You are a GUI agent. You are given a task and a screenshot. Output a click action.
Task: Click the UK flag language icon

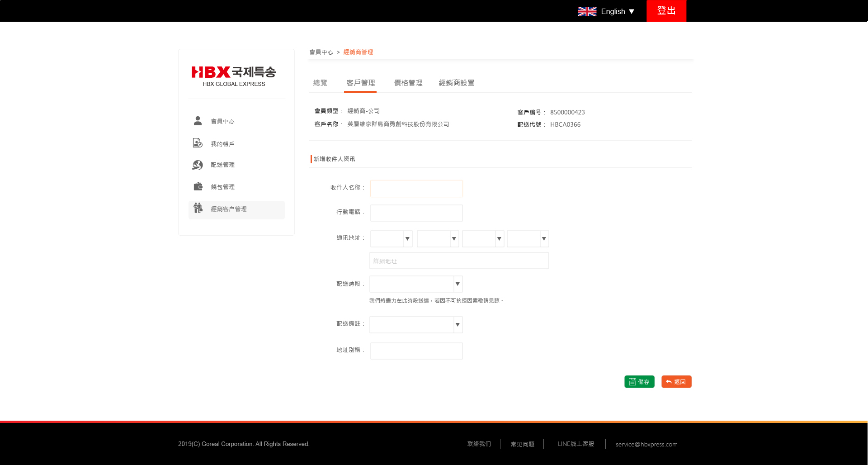coord(587,11)
